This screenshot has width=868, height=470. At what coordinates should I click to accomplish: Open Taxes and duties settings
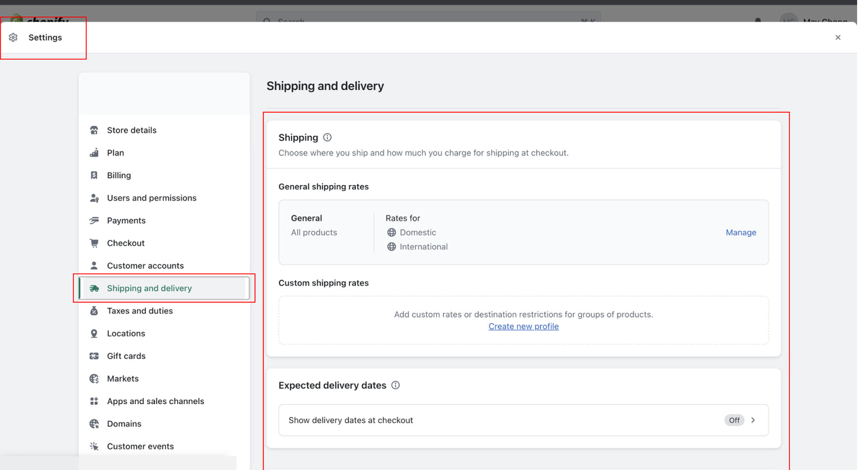(139, 311)
